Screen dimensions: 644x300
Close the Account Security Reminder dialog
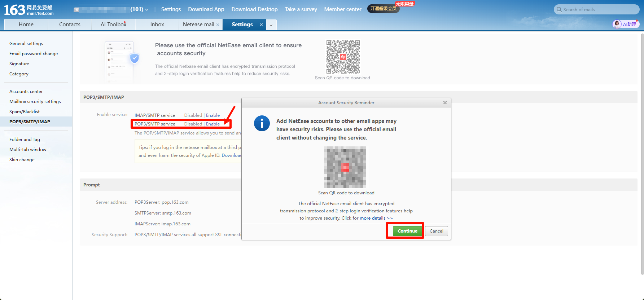(x=445, y=103)
